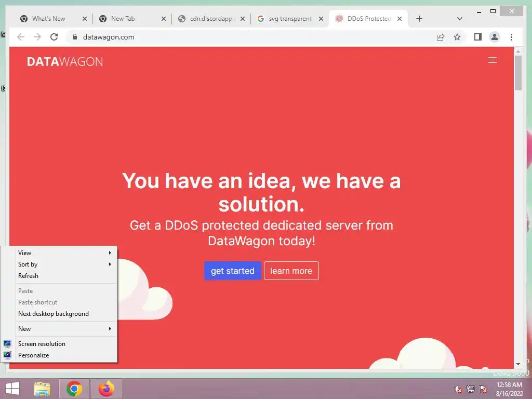Expand the tab search chevron
This screenshot has height=399, width=532.
[x=460, y=19]
